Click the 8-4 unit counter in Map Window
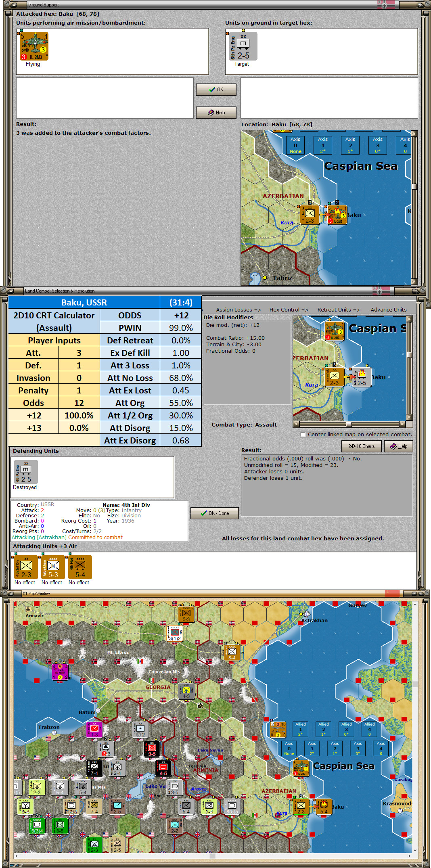 click(x=232, y=653)
